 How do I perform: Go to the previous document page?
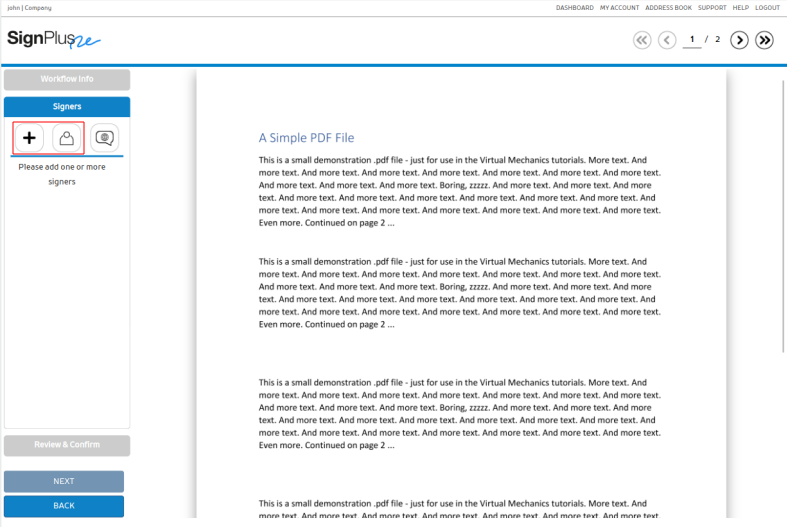pyautogui.click(x=667, y=40)
